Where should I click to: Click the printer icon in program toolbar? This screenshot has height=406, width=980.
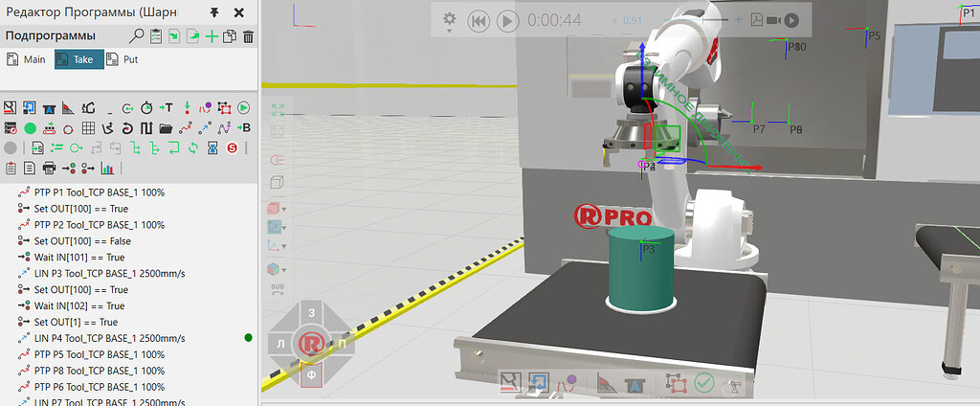[49, 169]
